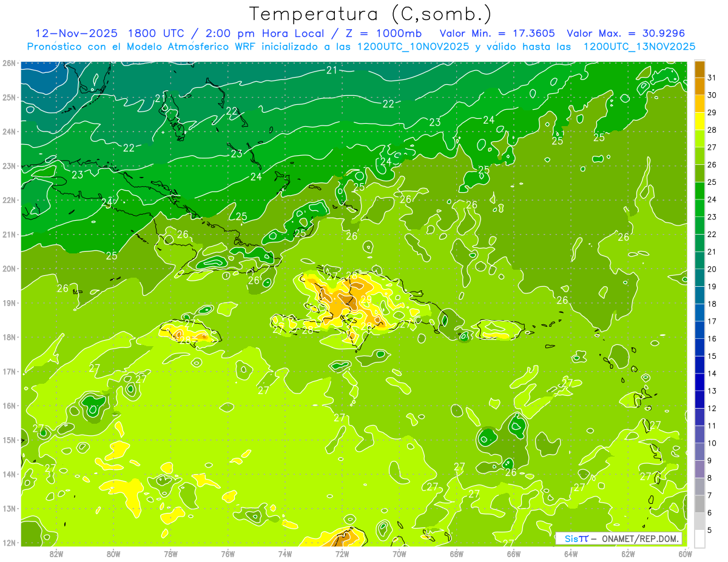Click the legend swatch between 17 and 18
Screen dimensions: 728x562
(x=699, y=312)
